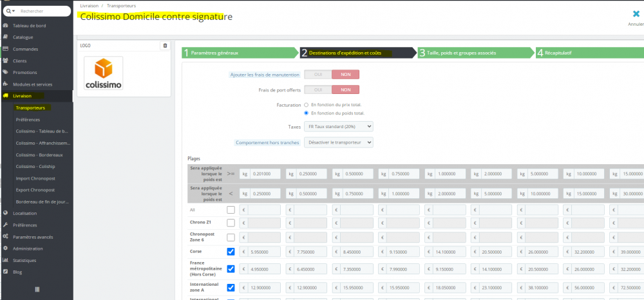Click the Administration gear icon
Image resolution: width=644 pixels, height=300 pixels.
click(5, 248)
